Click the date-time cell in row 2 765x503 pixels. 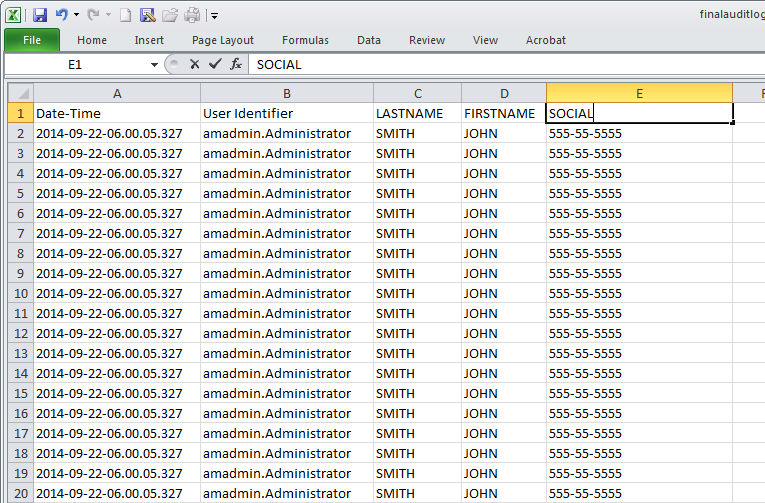click(117, 133)
